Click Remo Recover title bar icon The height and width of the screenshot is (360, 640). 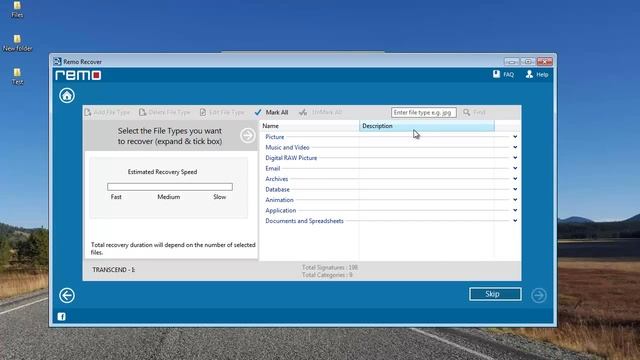click(57, 62)
